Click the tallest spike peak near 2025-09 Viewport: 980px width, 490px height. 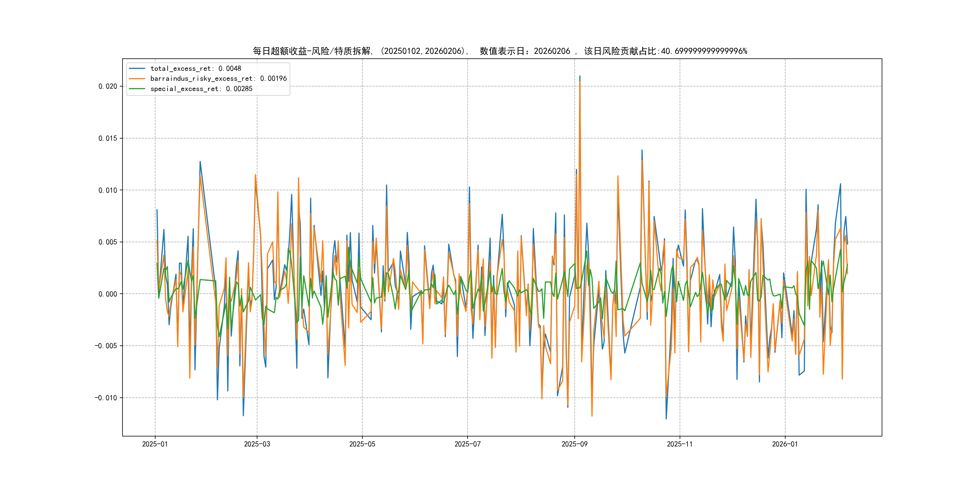pos(580,76)
